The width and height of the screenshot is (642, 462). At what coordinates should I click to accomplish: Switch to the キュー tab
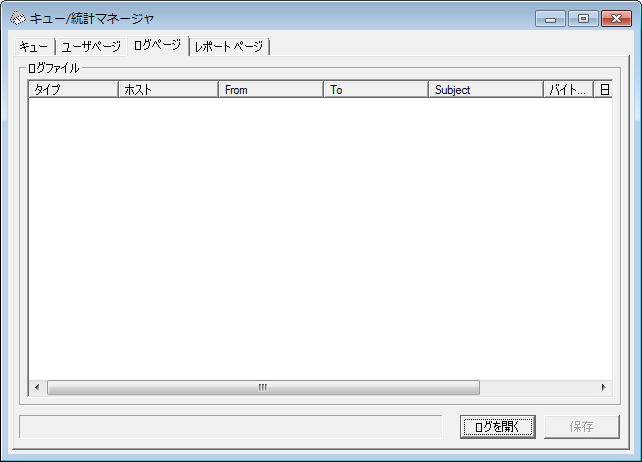tap(34, 47)
